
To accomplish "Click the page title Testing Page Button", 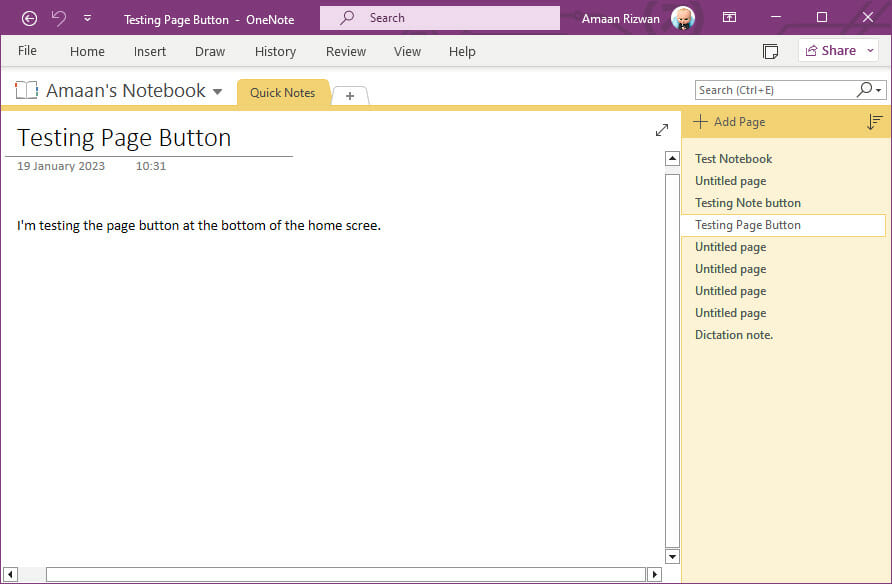I will pos(125,138).
